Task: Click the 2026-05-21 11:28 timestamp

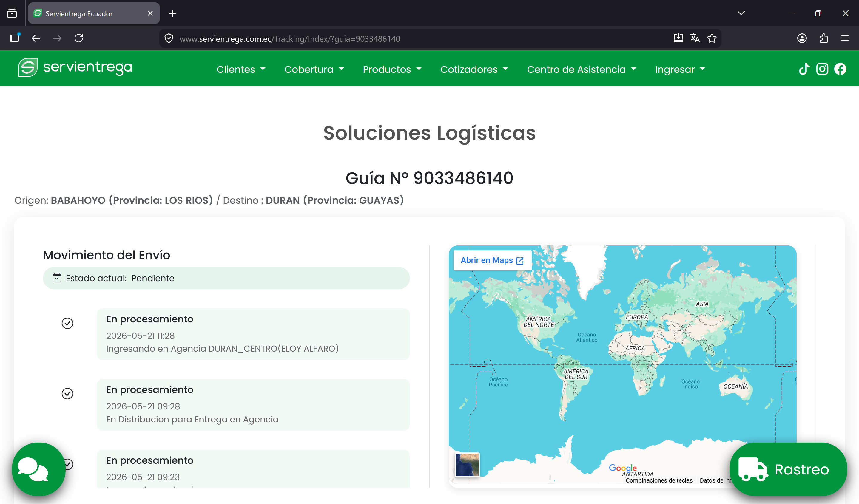Action: click(141, 336)
